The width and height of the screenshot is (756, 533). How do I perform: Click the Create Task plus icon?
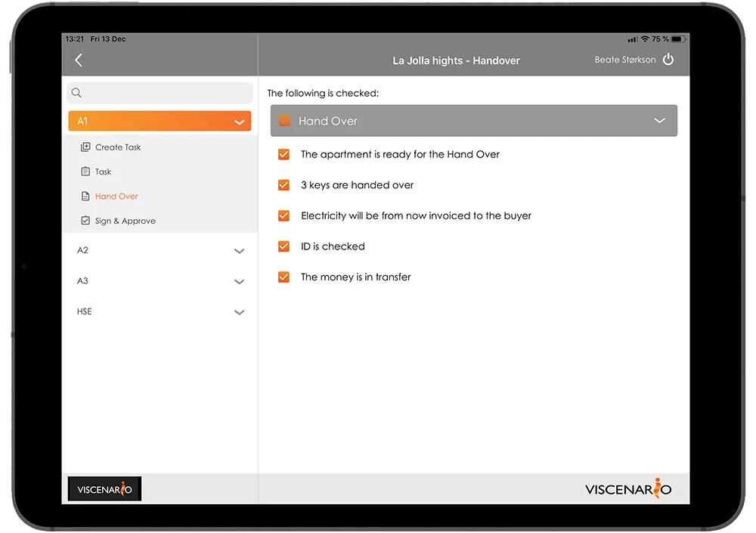point(85,147)
